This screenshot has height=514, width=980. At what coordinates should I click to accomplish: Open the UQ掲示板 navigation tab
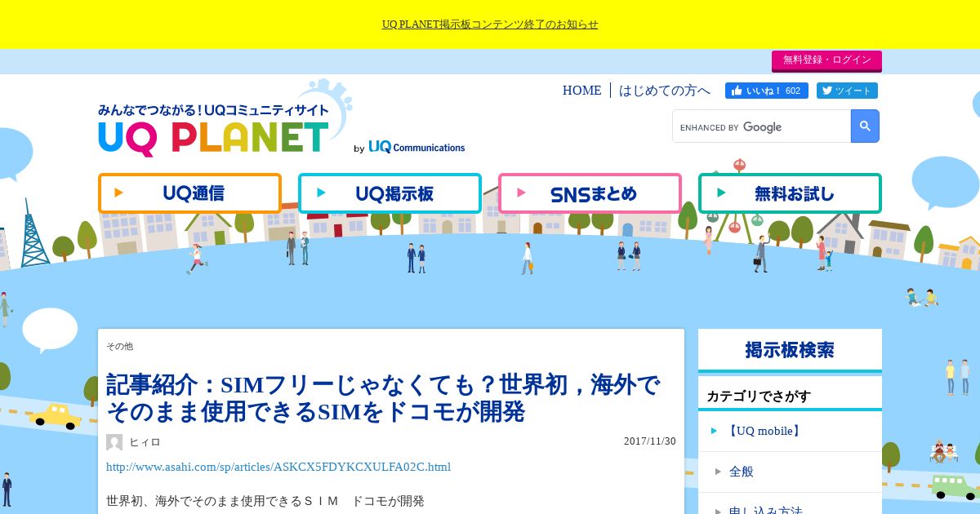[390, 193]
